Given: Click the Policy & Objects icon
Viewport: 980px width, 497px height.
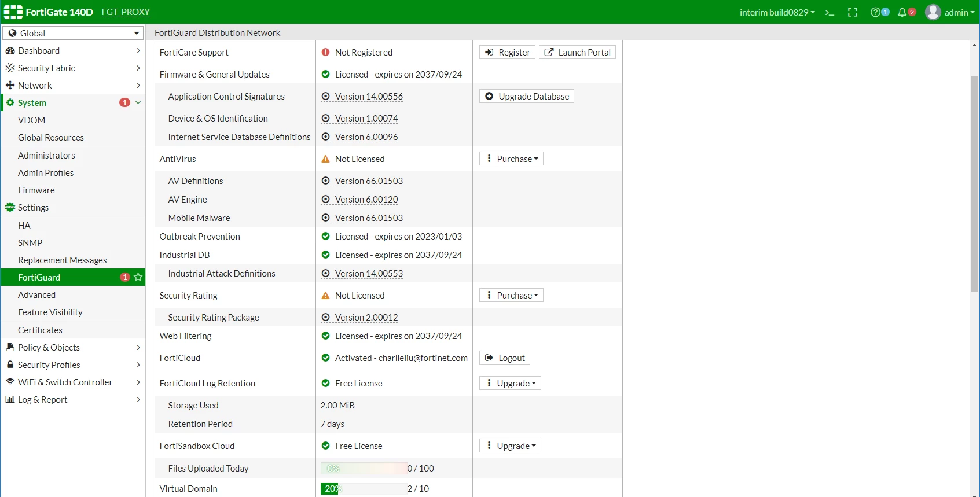Looking at the screenshot, I should [10, 347].
